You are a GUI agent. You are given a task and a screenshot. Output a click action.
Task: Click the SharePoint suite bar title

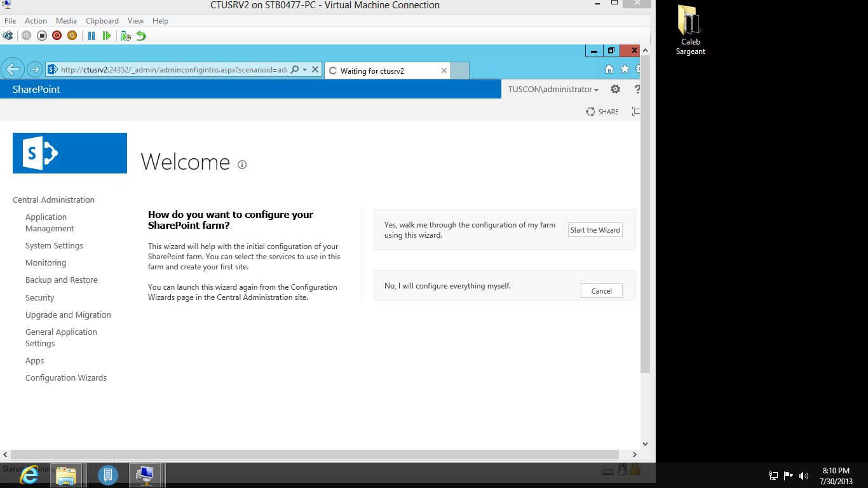36,89
